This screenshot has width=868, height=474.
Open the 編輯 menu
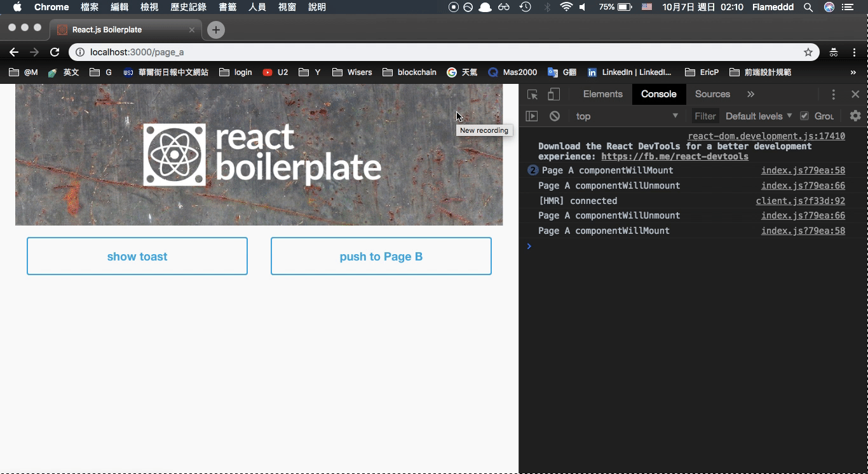pyautogui.click(x=119, y=7)
